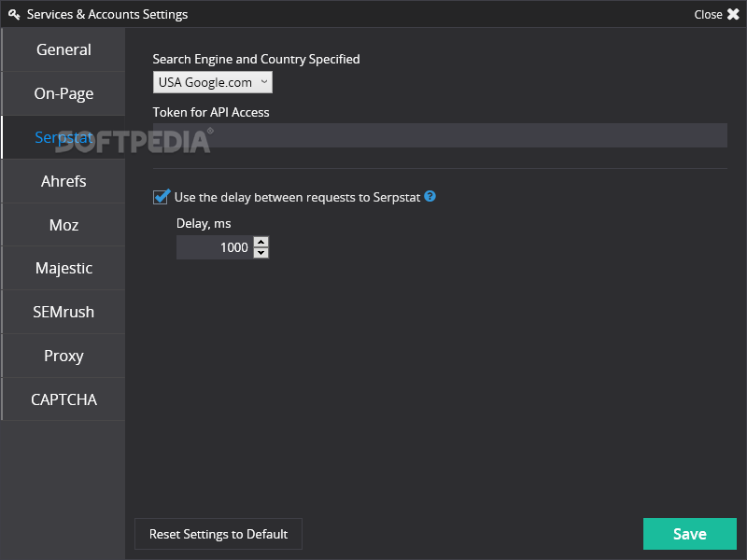Click Reset Settings to Default button
747x560 pixels.
(218, 534)
